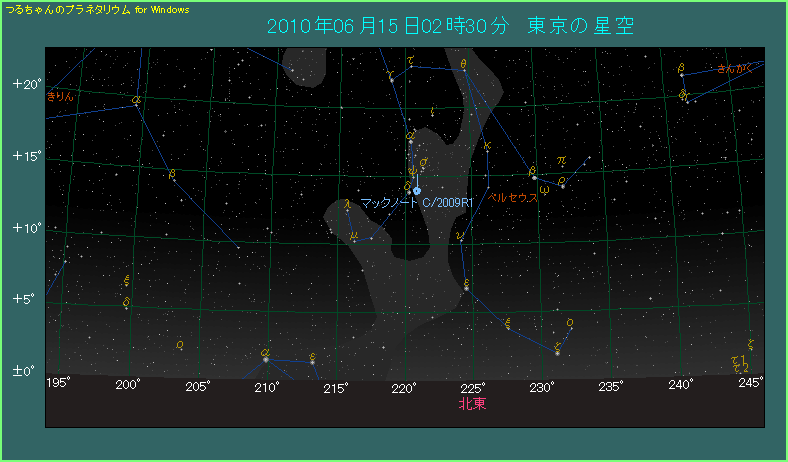This screenshot has width=788, height=462.
Task: Click the +10° altitude label
Action: pos(24,228)
